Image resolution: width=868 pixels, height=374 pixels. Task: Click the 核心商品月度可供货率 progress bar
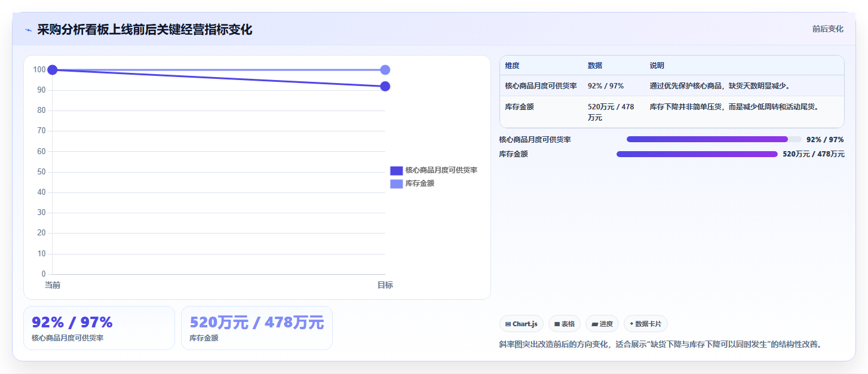(714, 139)
